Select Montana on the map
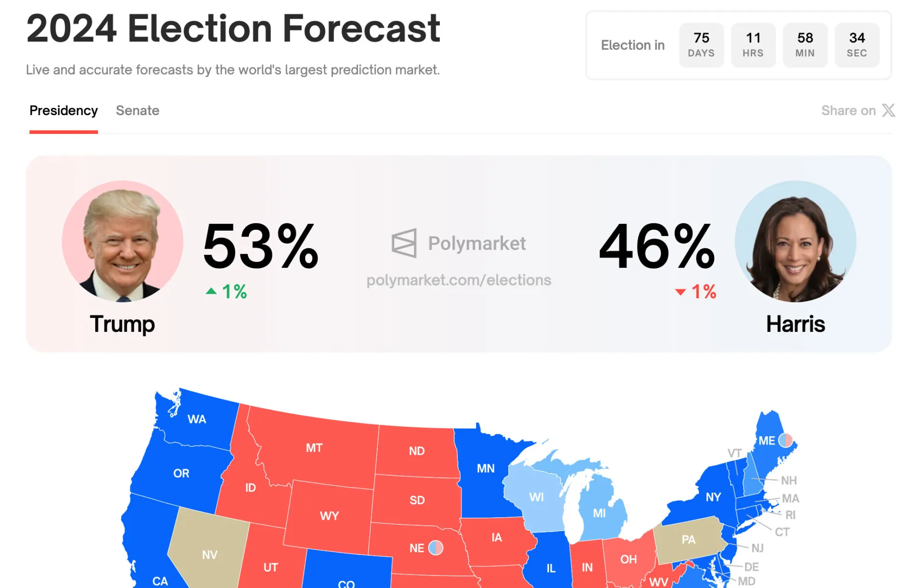Screen dimensions: 924x588 (314, 448)
